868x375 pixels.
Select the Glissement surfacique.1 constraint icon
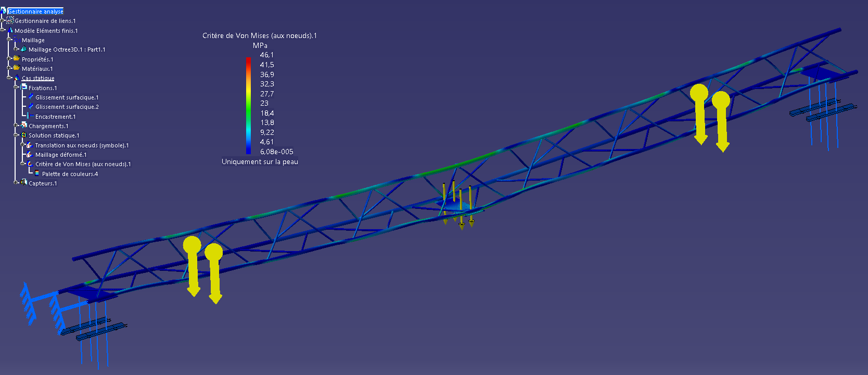pyautogui.click(x=31, y=97)
